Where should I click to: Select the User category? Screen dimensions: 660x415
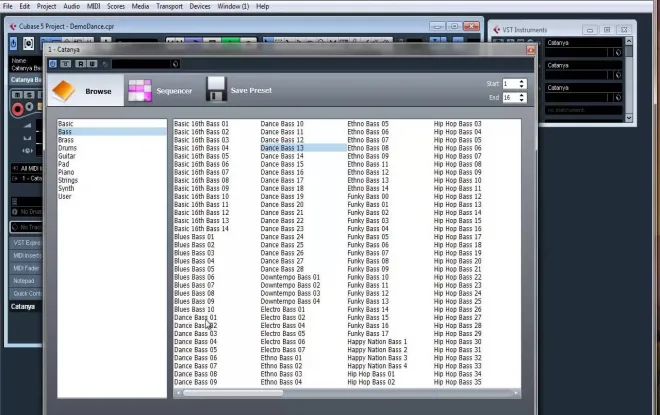tap(112, 196)
